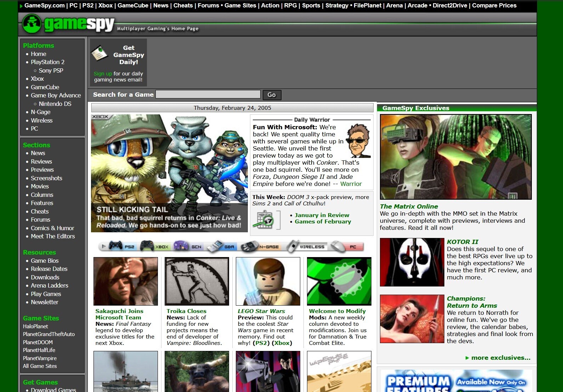563x392 pixels.
Task: Choose the GCN platform icon
Action: (187, 246)
